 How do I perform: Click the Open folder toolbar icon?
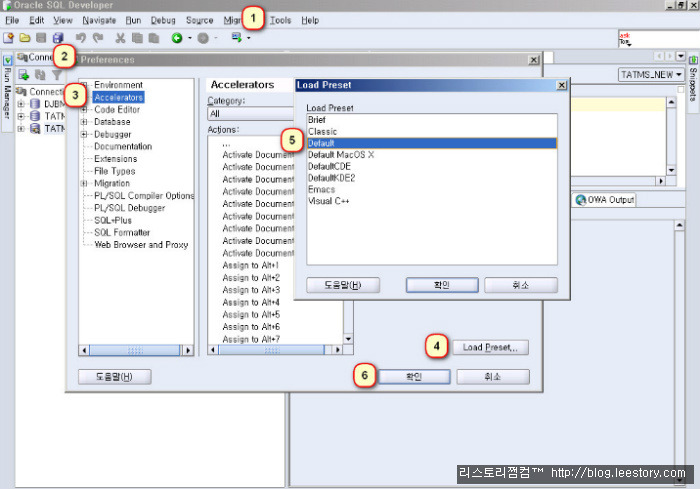[25, 38]
